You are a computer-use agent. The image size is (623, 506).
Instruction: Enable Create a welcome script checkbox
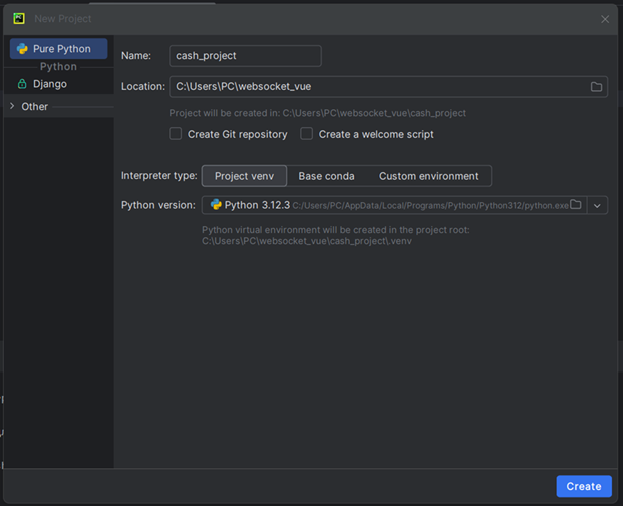pos(306,134)
